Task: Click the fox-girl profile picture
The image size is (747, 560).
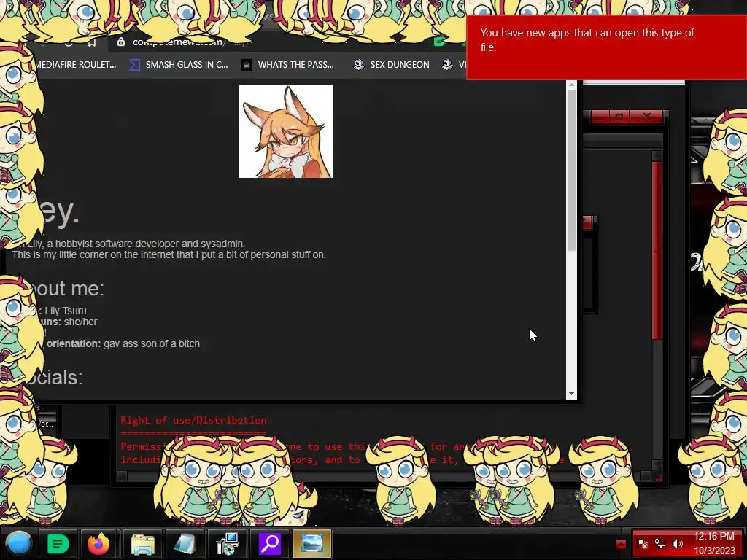Action: pyautogui.click(x=286, y=131)
